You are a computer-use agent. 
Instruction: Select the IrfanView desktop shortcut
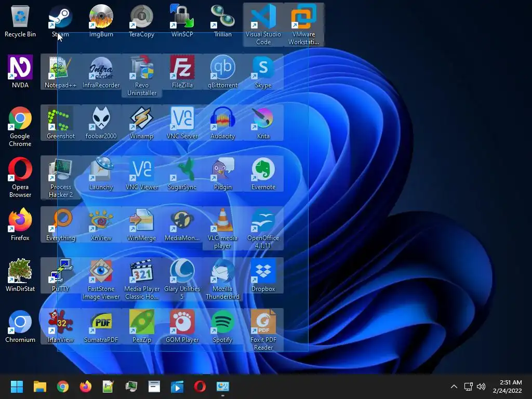click(x=60, y=326)
